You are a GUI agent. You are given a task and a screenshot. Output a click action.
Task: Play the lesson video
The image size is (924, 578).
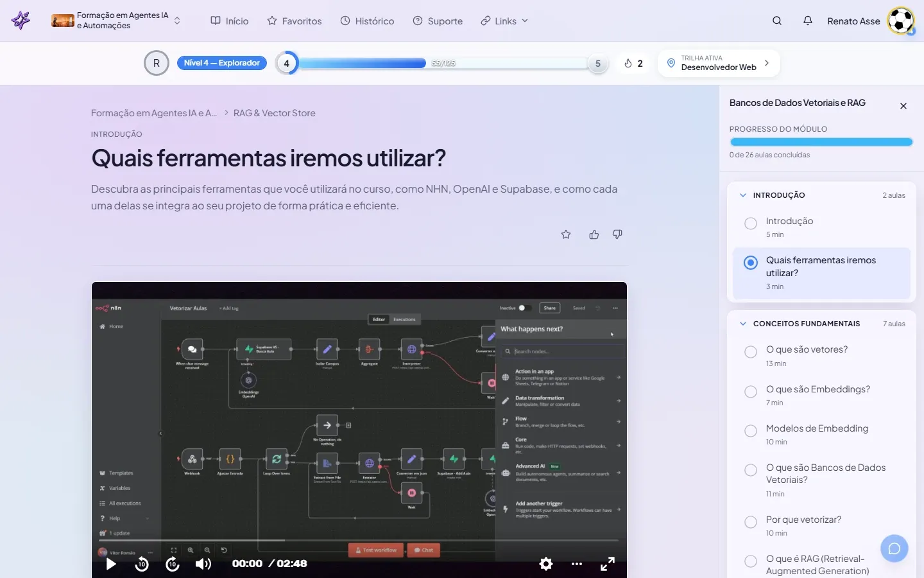[111, 564]
